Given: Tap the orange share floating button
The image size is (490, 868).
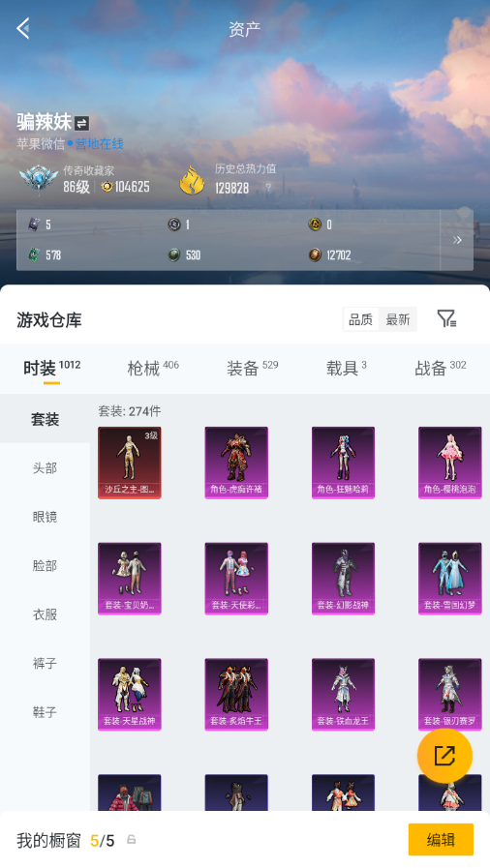Looking at the screenshot, I should pos(444,756).
